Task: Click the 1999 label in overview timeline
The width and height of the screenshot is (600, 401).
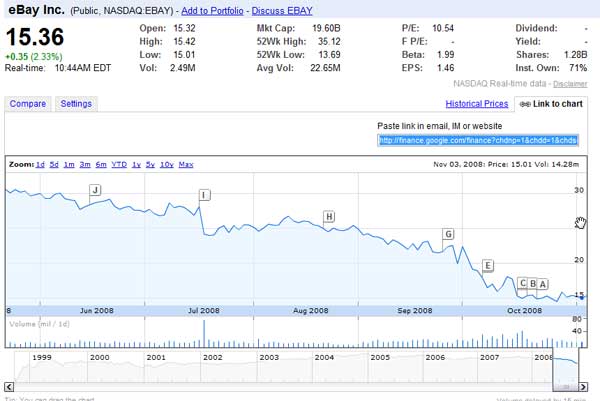Action: click(42, 357)
